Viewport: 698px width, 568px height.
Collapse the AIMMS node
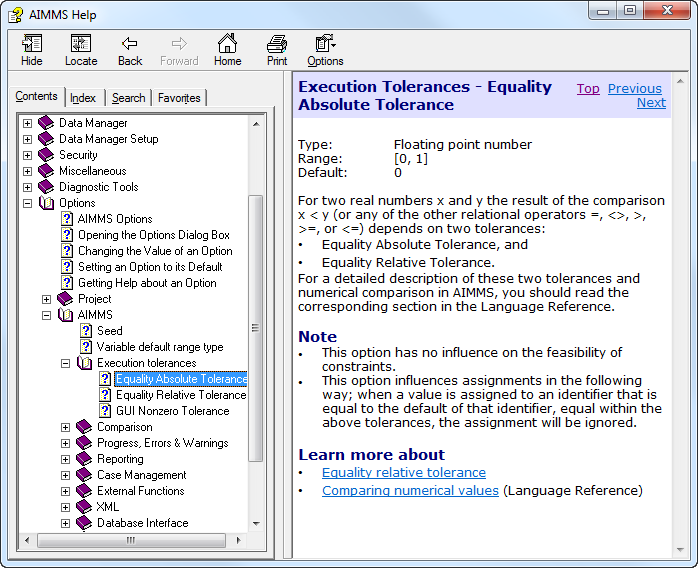[x=46, y=315]
